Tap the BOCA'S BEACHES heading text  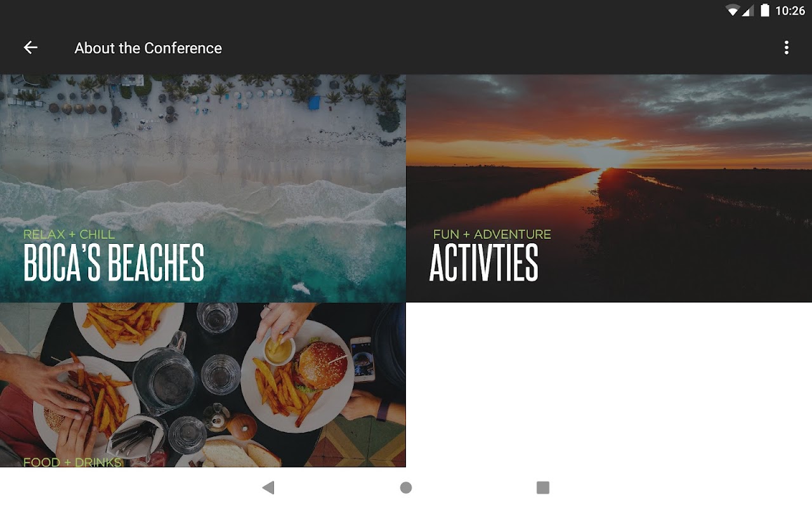pos(114,262)
